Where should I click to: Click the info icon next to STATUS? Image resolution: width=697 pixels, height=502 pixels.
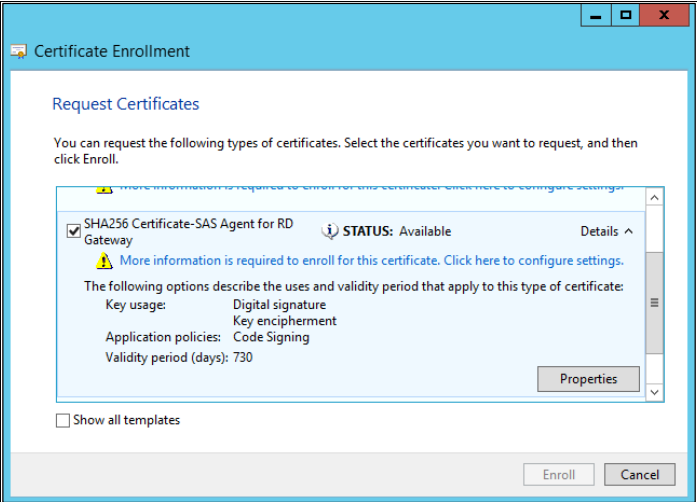click(x=330, y=231)
